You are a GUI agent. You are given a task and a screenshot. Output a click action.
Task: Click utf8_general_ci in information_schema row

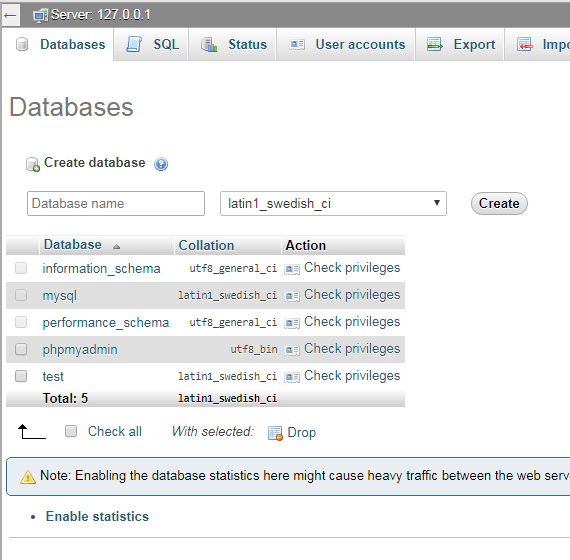tap(233, 268)
